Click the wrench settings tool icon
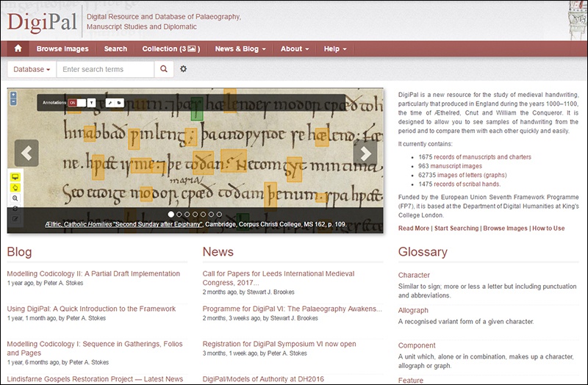The height and width of the screenshot is (385, 588). [110, 103]
